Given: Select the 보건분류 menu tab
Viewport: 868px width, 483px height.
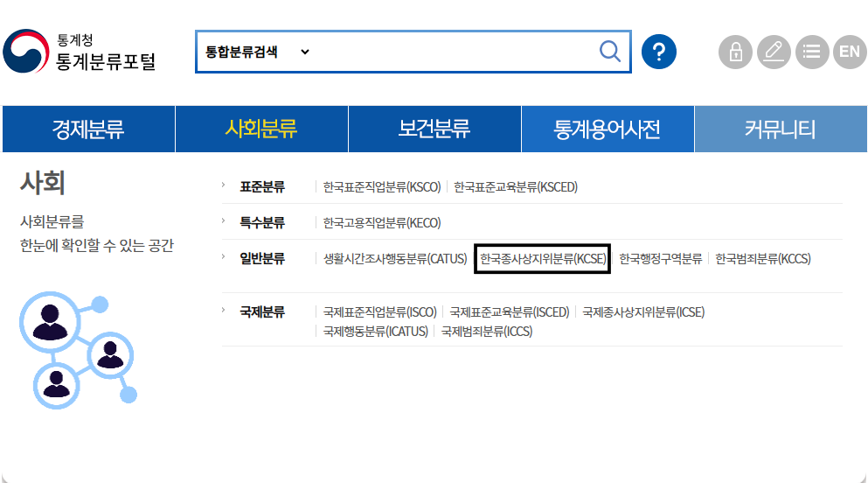Looking at the screenshot, I should tap(434, 129).
